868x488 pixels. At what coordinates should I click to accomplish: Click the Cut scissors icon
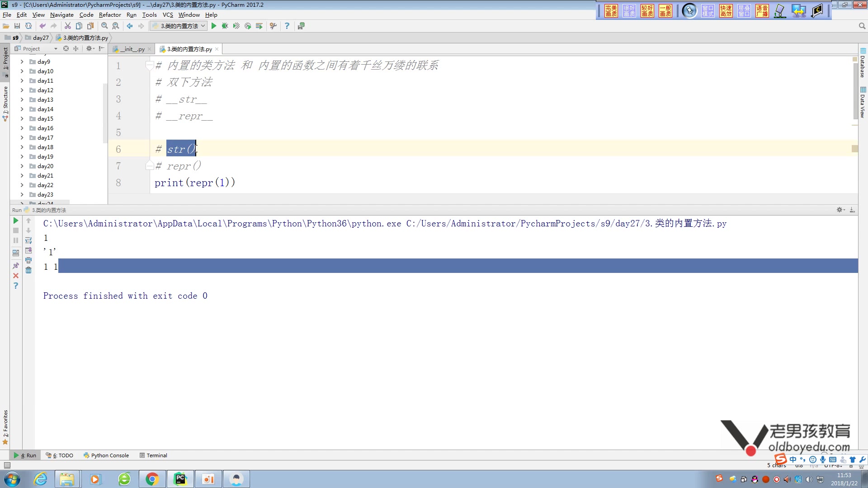point(68,26)
